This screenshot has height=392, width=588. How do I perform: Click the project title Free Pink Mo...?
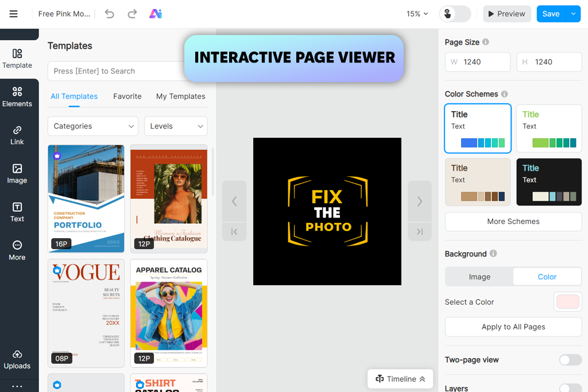64,14
